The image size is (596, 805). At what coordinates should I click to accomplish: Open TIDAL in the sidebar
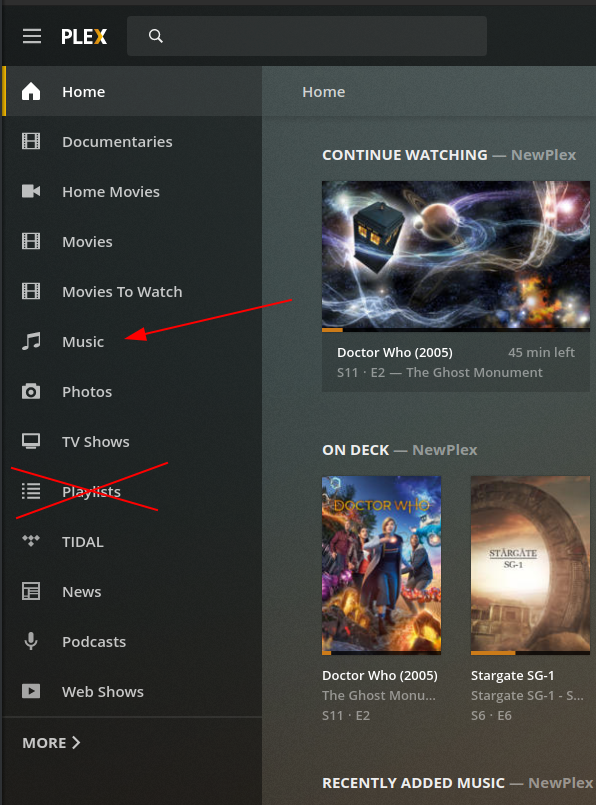132,541
